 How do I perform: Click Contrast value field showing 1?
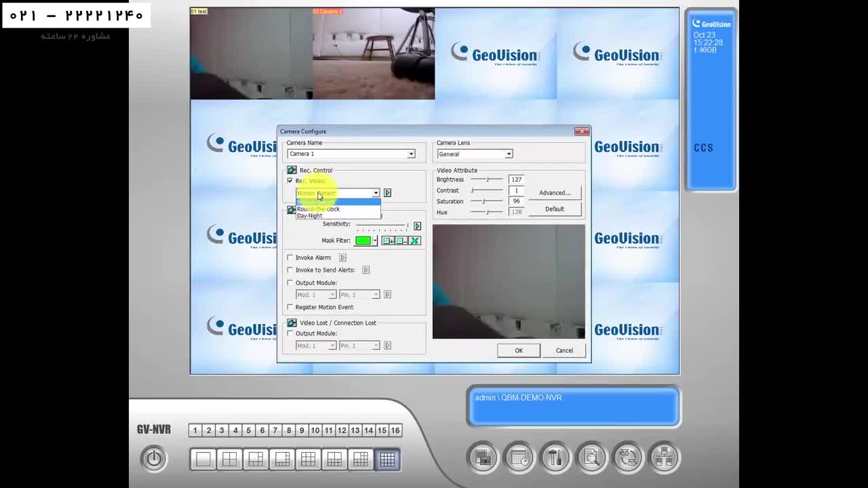[x=516, y=190]
